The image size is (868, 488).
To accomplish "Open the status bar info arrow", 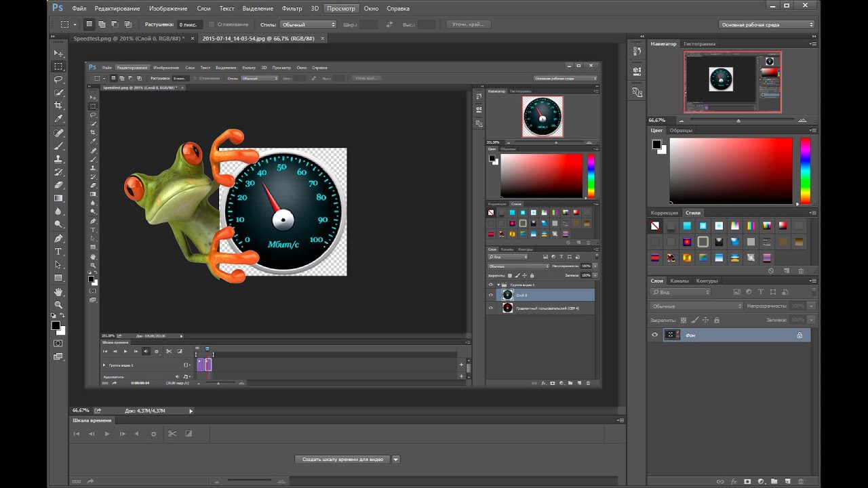I will coord(191,411).
